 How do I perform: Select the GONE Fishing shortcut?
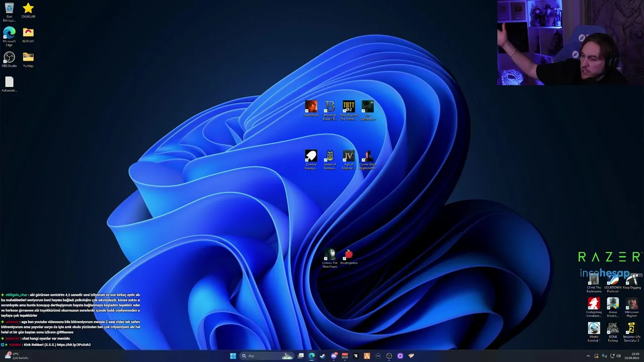pos(612,332)
